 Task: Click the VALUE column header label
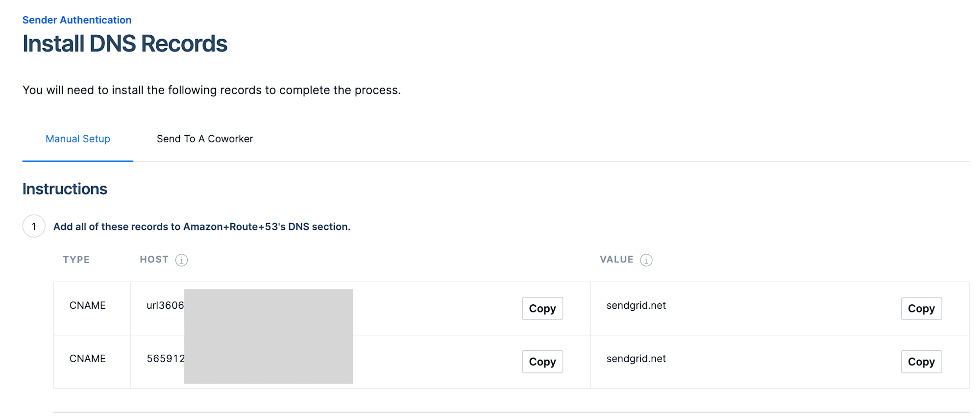click(x=616, y=260)
